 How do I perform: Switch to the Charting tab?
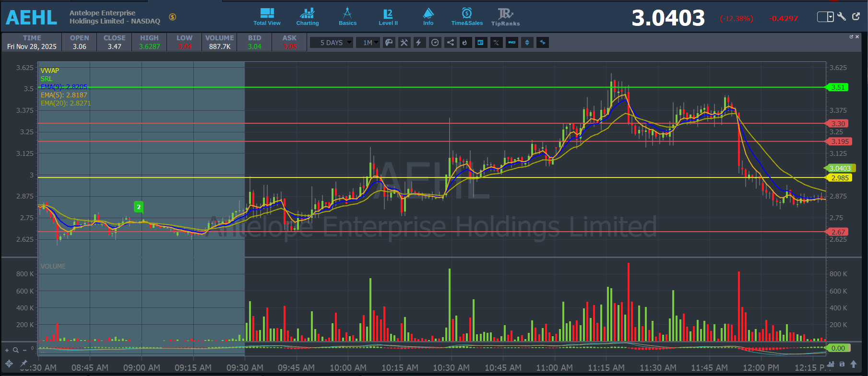pyautogui.click(x=307, y=17)
